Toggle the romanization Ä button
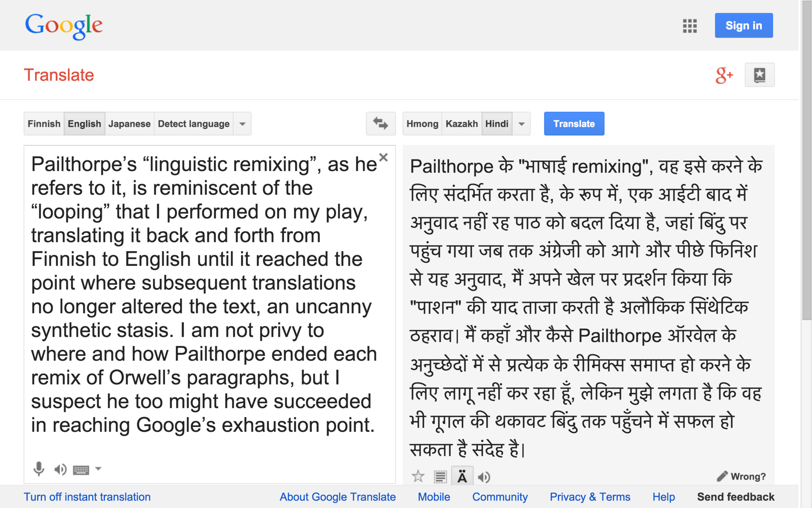This screenshot has width=812, height=508. coord(462,477)
